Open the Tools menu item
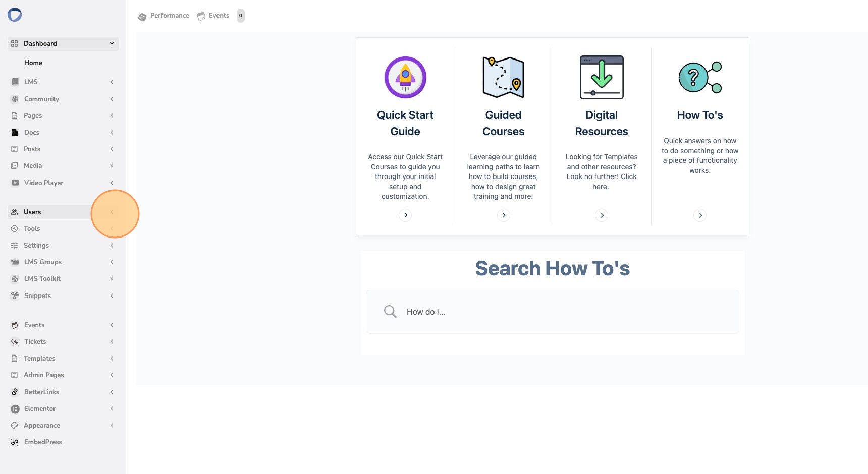This screenshot has height=474, width=868. tap(63, 228)
